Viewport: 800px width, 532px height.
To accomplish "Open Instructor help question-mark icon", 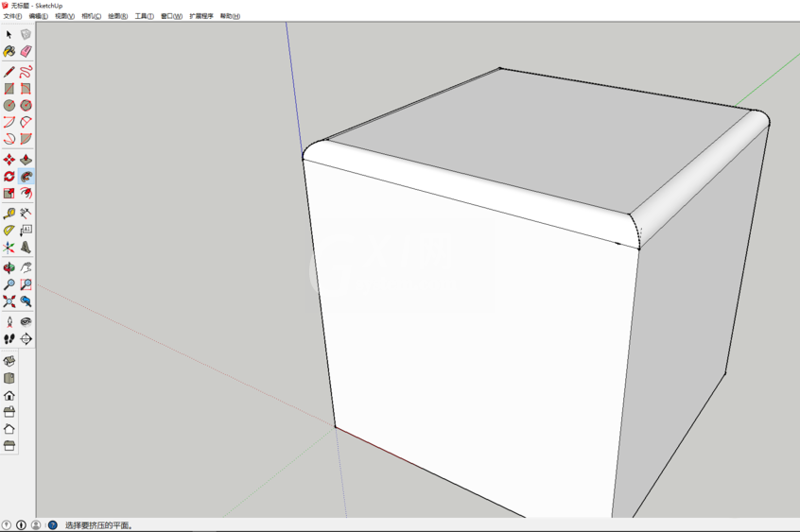I will pos(53,524).
